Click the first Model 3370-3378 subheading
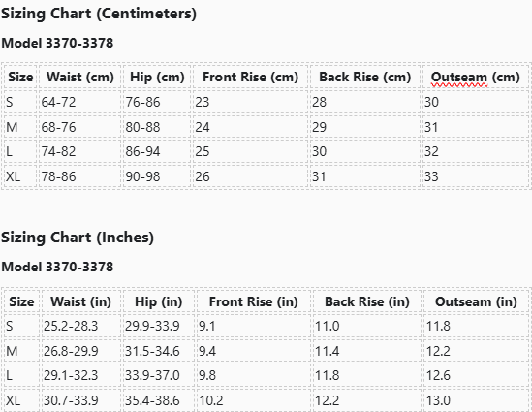 pos(57,43)
